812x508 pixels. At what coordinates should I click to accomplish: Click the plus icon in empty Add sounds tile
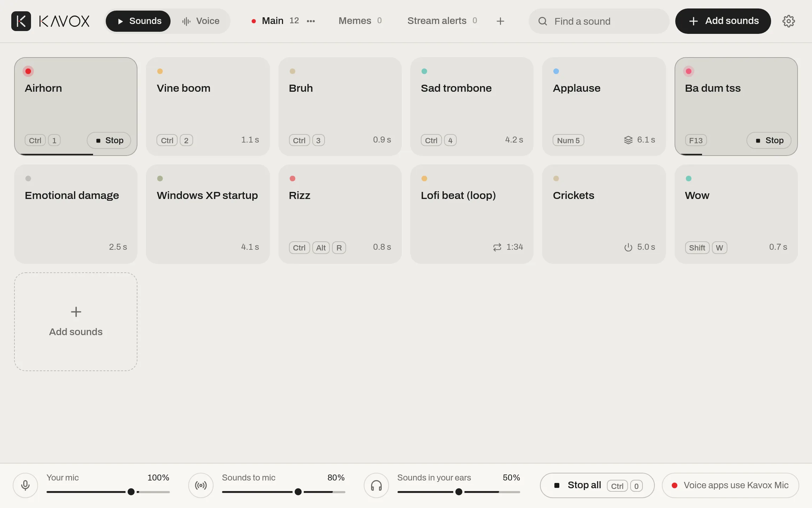[x=76, y=312]
